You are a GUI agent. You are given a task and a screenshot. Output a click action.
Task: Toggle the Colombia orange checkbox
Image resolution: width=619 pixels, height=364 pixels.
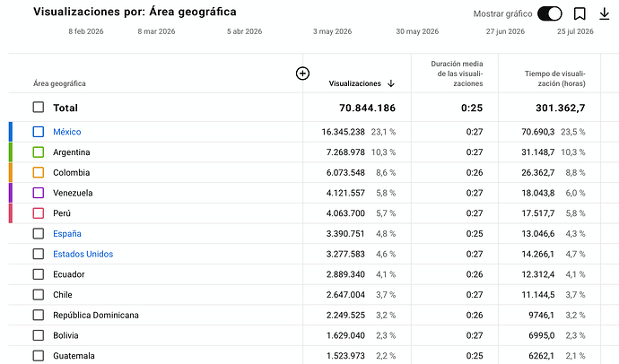[39, 172]
